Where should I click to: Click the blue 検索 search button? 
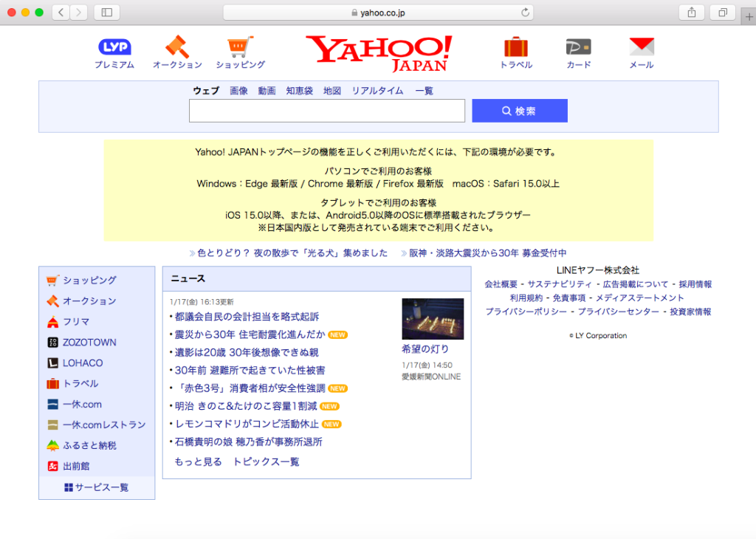(x=520, y=111)
